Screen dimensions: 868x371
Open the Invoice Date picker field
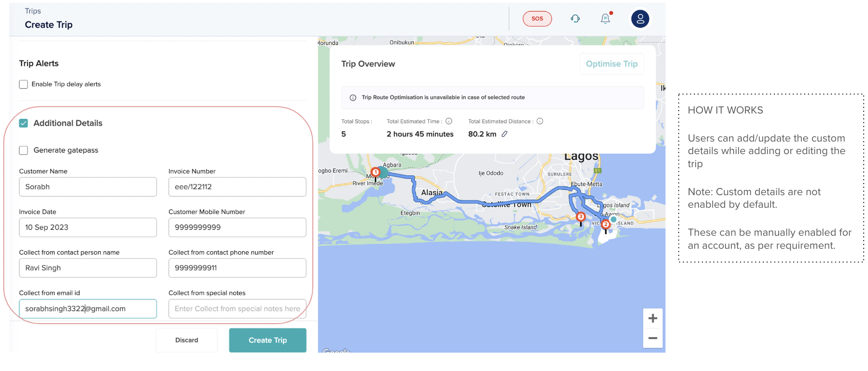point(88,228)
